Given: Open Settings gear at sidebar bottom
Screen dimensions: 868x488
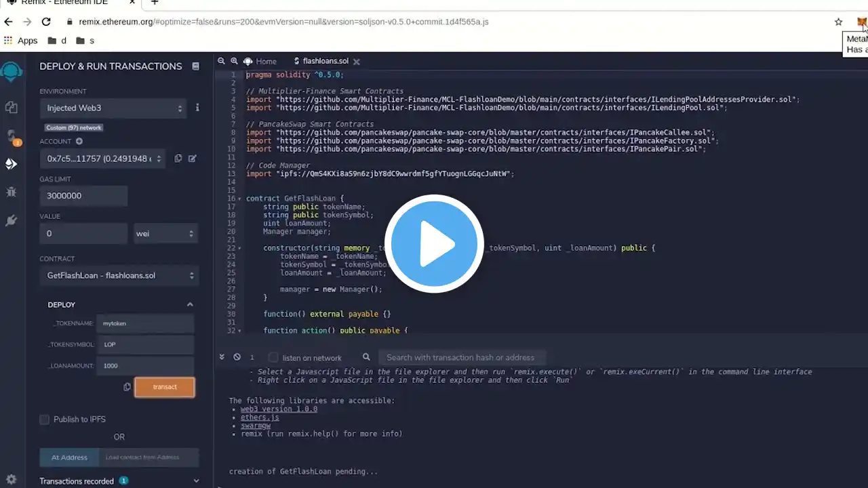Looking at the screenshot, I should coord(11,479).
